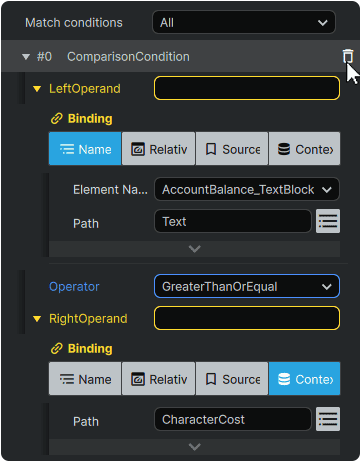361x462 pixels.
Task: Click the Match conditions label
Action: pos(74,23)
